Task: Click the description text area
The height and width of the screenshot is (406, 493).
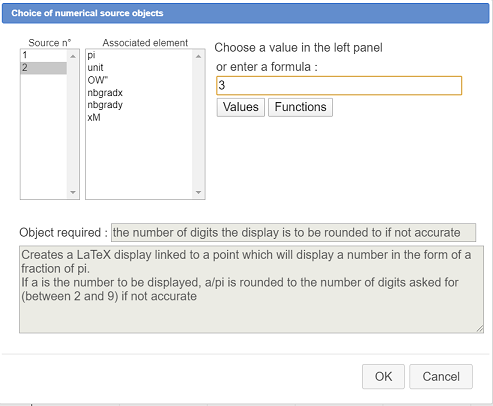Action: [x=251, y=289]
